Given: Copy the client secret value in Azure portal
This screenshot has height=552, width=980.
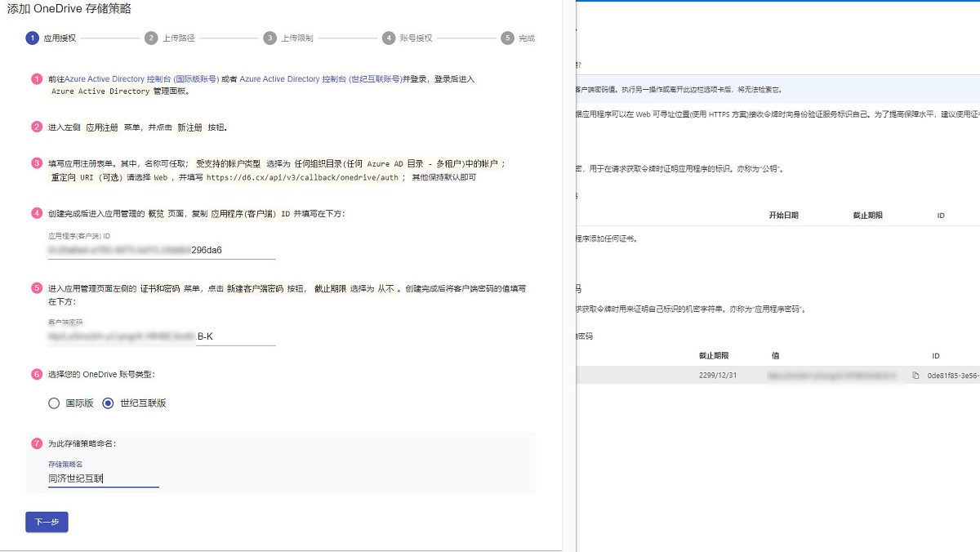Looking at the screenshot, I should pos(915,376).
